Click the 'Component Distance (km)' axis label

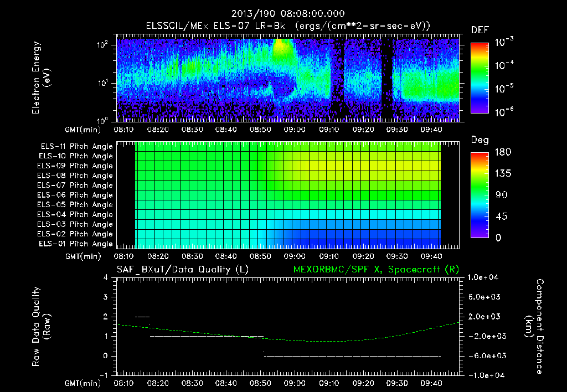534,326
